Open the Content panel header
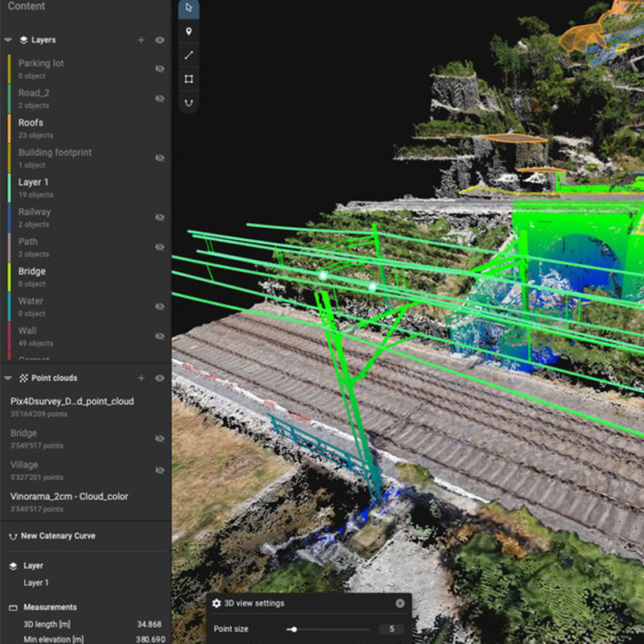The width and height of the screenshot is (644, 644). coord(27,6)
